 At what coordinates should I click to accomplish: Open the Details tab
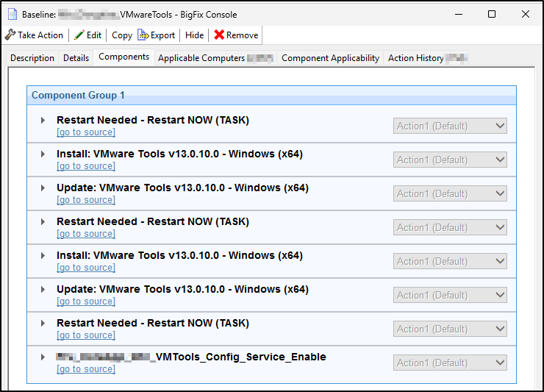[76, 58]
